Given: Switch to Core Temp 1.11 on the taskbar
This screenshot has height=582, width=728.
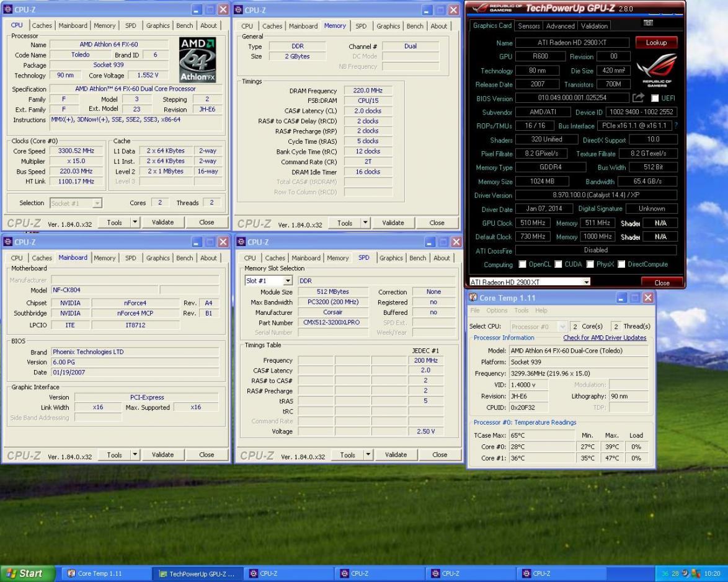Looking at the screenshot, I should (105, 574).
